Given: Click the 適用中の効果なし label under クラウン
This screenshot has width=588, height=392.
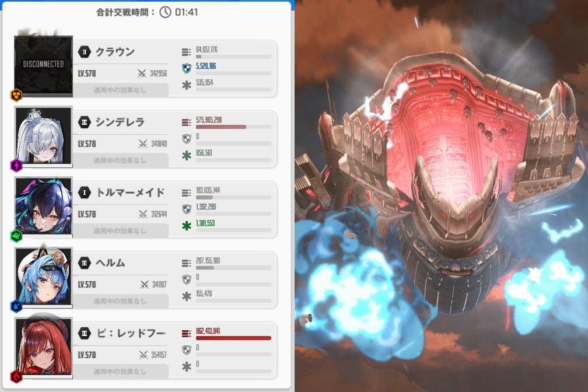Looking at the screenshot, I should [x=120, y=90].
